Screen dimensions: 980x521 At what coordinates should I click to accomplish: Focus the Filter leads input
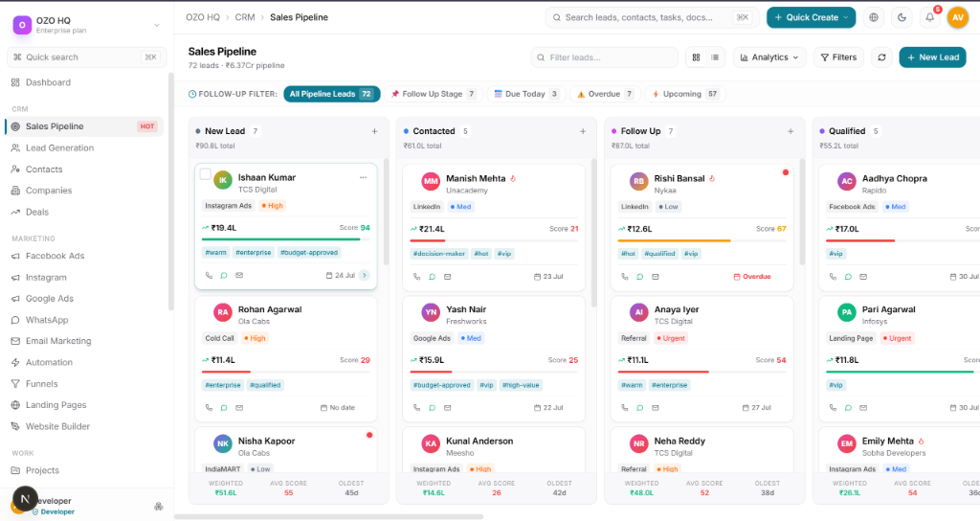tap(605, 57)
